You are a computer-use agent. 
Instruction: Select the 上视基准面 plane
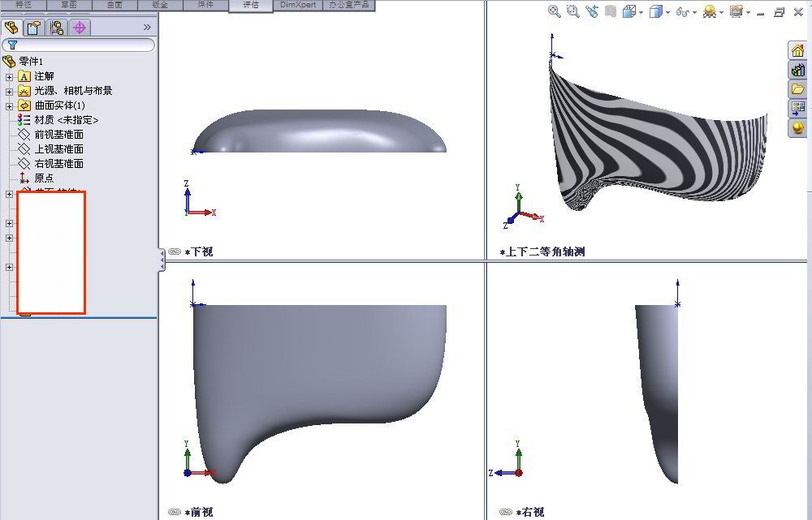(x=58, y=149)
